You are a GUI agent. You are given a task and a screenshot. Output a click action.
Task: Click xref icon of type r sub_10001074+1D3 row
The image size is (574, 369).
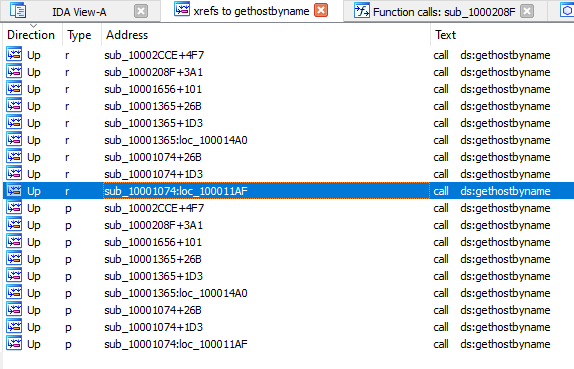click(x=14, y=173)
